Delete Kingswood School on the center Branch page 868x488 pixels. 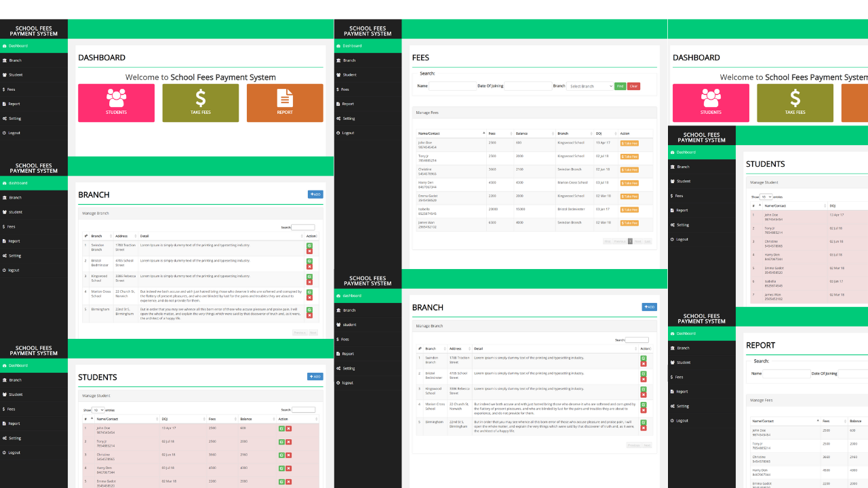(x=644, y=395)
